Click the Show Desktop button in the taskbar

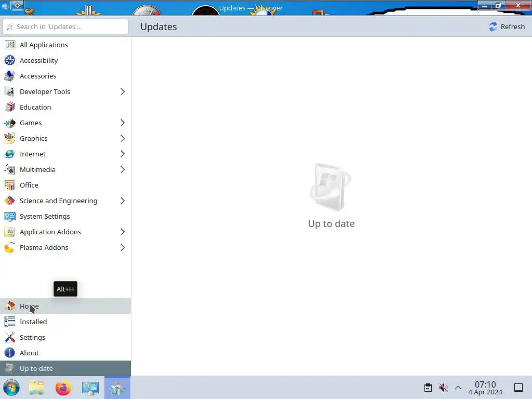coord(518,388)
